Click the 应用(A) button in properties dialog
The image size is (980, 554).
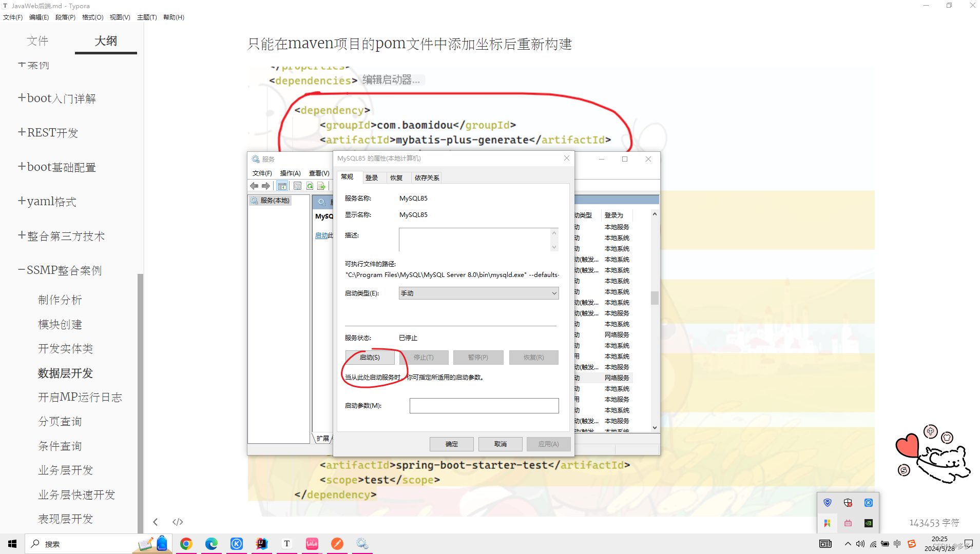(548, 444)
